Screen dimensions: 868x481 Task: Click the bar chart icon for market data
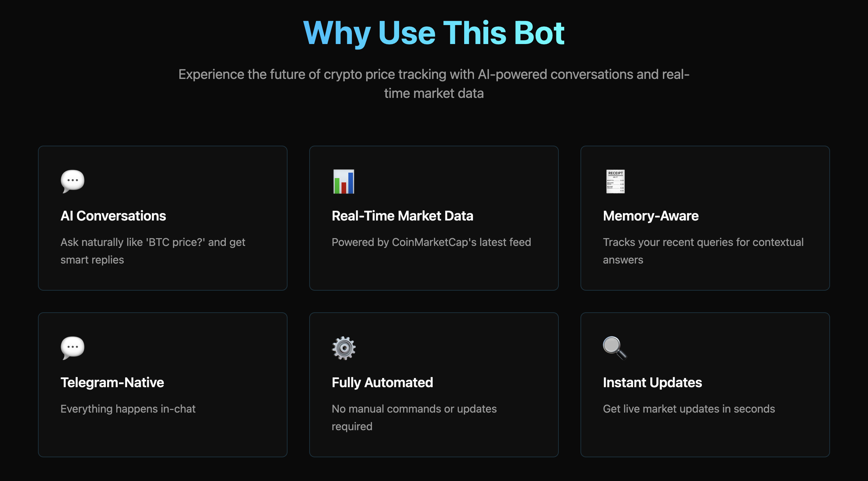tap(344, 182)
